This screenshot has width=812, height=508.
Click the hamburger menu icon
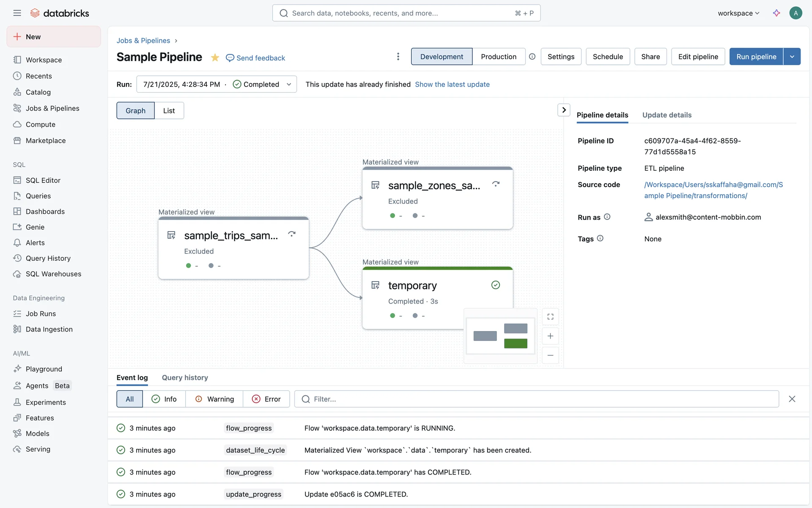tap(17, 13)
